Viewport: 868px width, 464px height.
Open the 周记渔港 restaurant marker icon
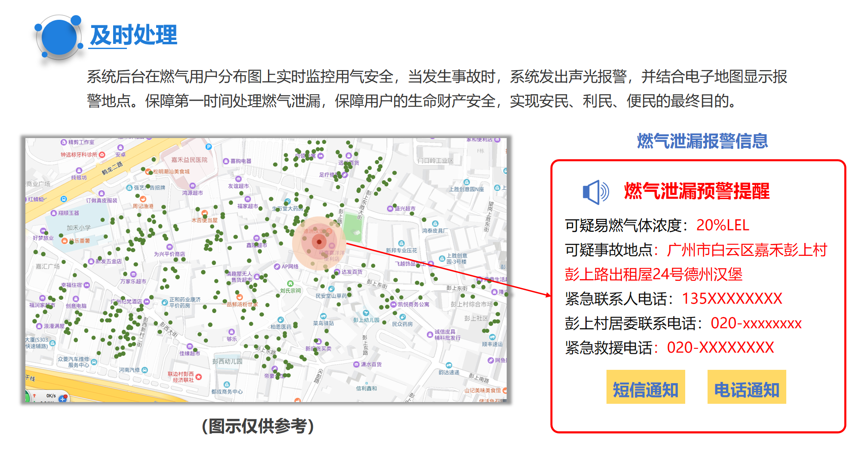pos(143,199)
